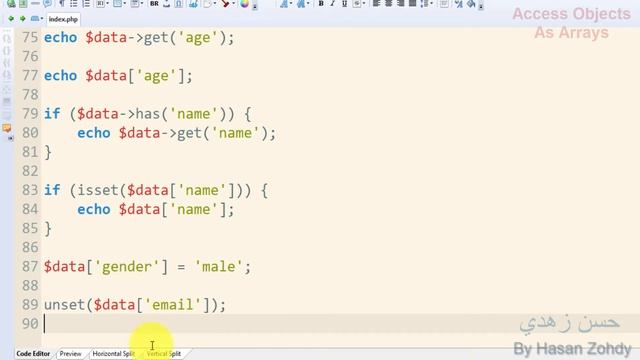This screenshot has height=360, width=640.
Task: Click the paragraph mark icon
Action: [x=62, y=3]
